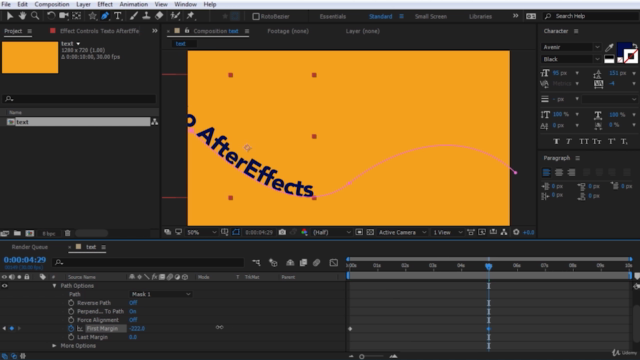Select the Zoom magnifier tool
The height and width of the screenshot is (360, 640).
coord(35,16)
